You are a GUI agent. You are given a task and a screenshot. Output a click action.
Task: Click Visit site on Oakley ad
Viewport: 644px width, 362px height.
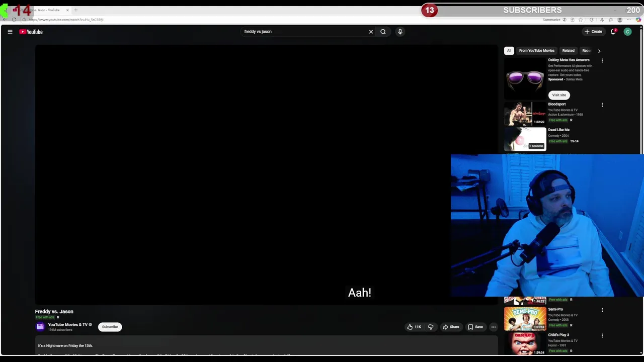click(x=559, y=95)
